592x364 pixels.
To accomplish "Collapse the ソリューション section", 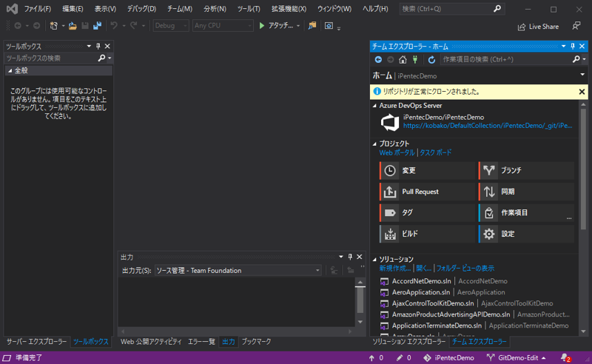I will (x=374, y=260).
